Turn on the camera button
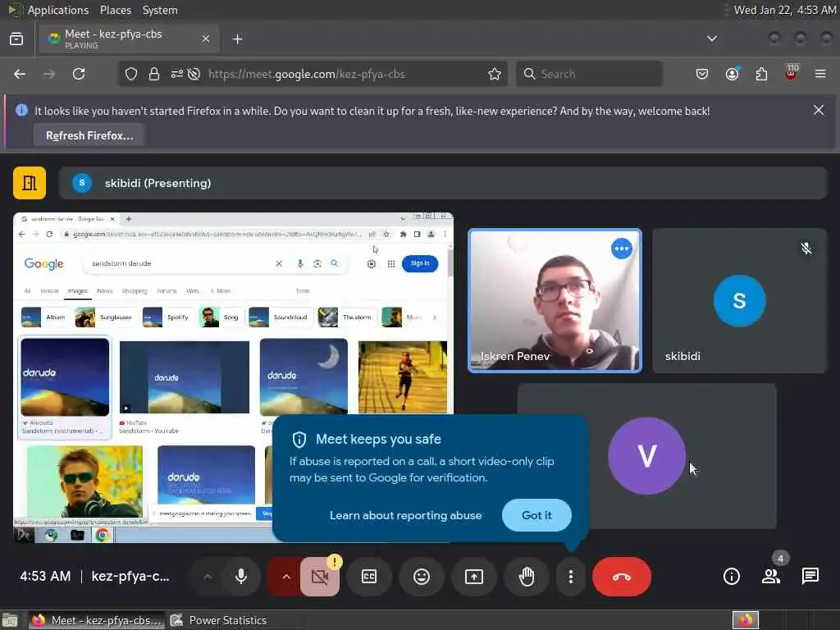The height and width of the screenshot is (630, 840). coord(320,577)
